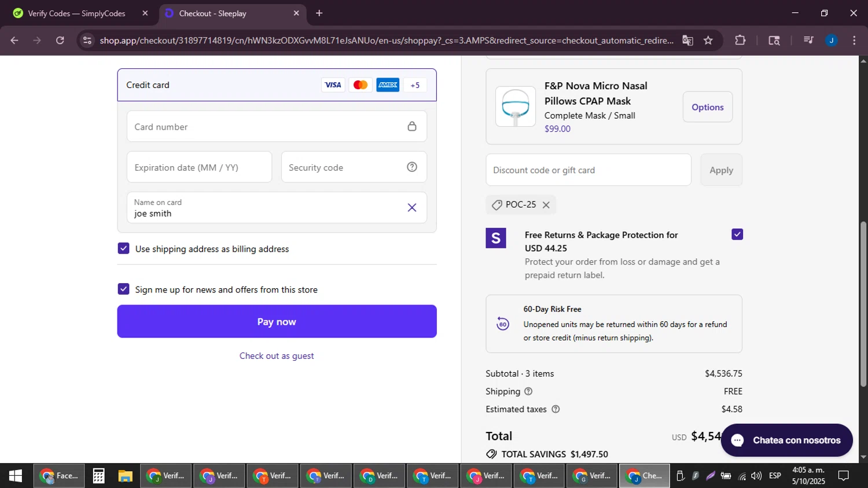The image size is (868, 488).
Task: Open the network icon in system tray
Action: (742, 476)
